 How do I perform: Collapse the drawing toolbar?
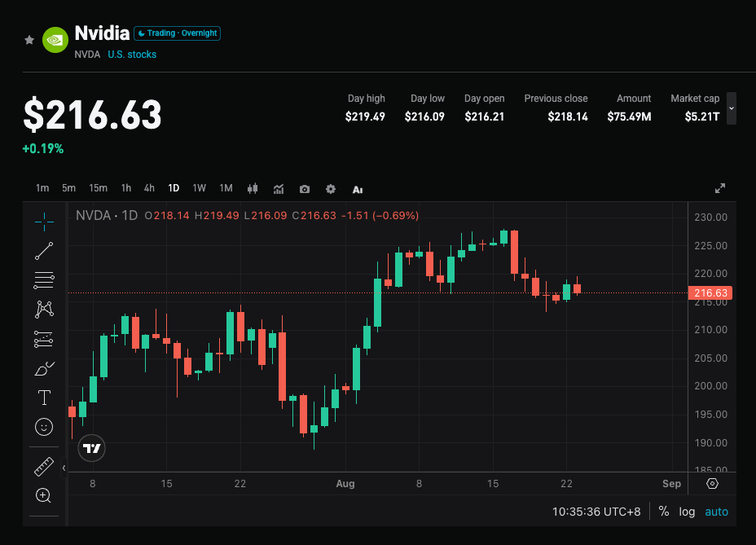point(64,468)
